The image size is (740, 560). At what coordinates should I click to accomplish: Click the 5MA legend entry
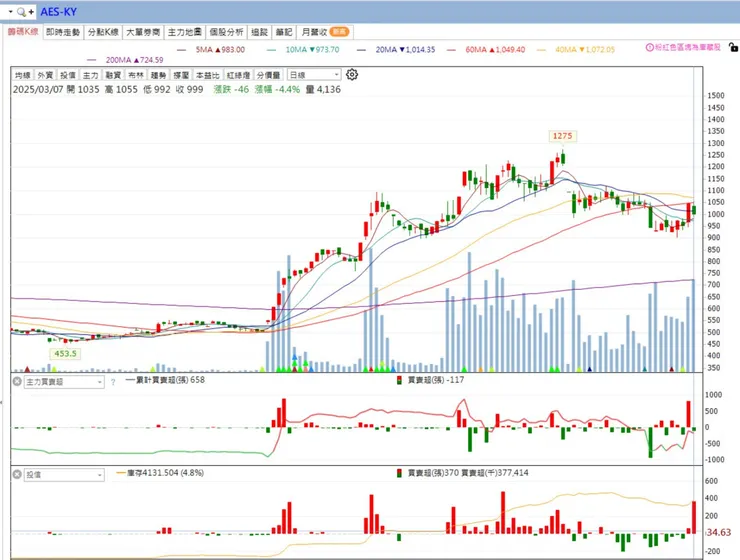point(211,50)
